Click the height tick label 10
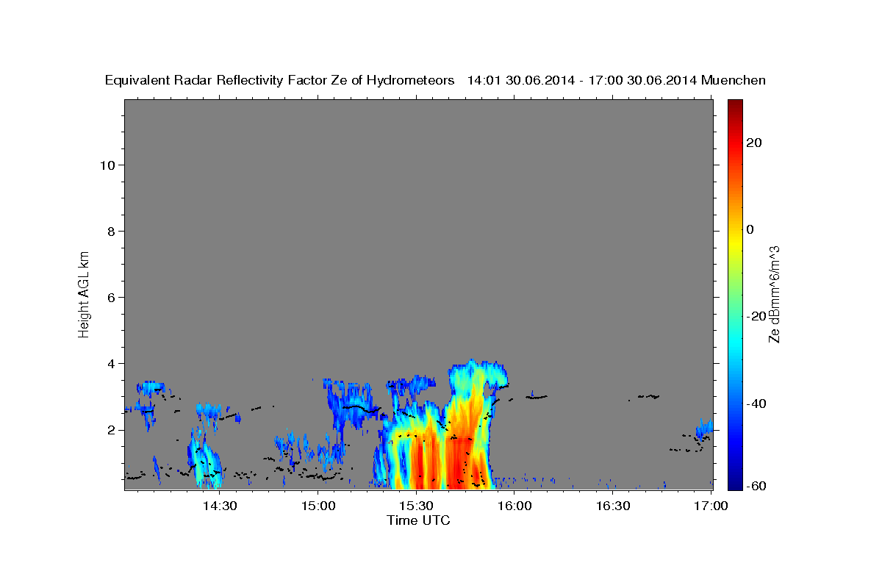The height and width of the screenshot is (588, 882). [107, 165]
